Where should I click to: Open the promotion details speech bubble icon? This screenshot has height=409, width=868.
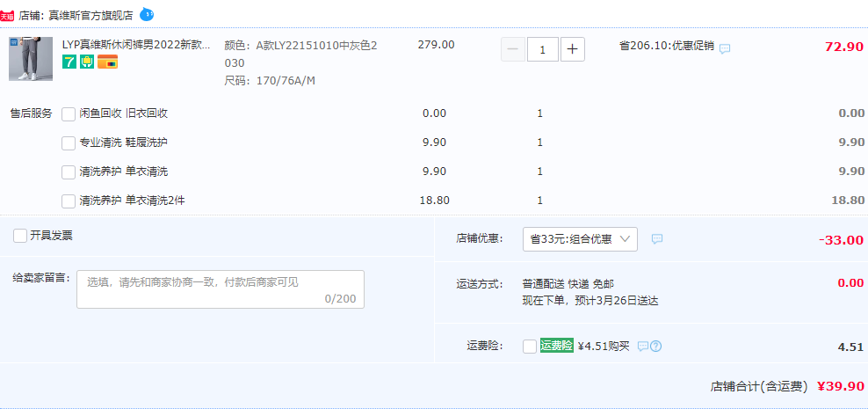(x=725, y=48)
